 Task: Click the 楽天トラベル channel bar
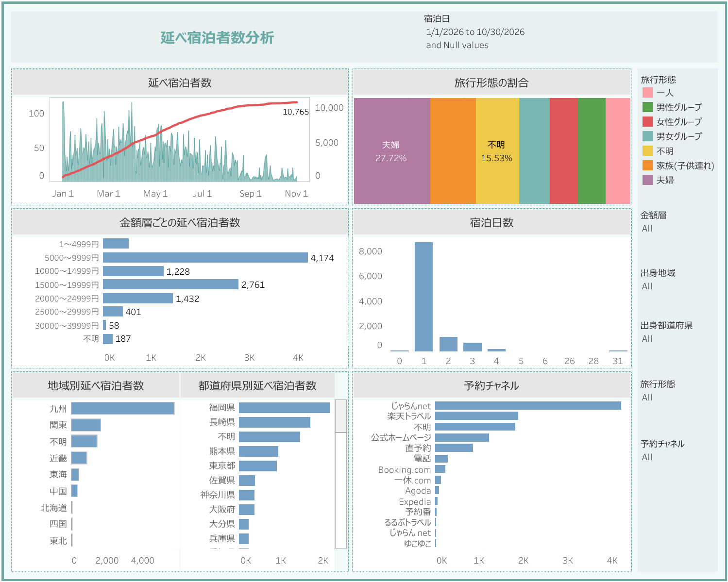click(x=476, y=416)
